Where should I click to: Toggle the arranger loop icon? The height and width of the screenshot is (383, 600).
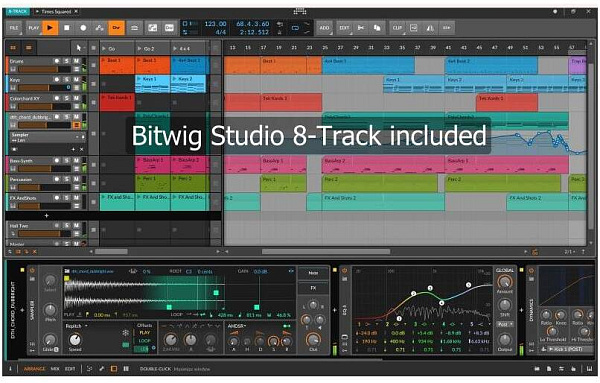(295, 28)
